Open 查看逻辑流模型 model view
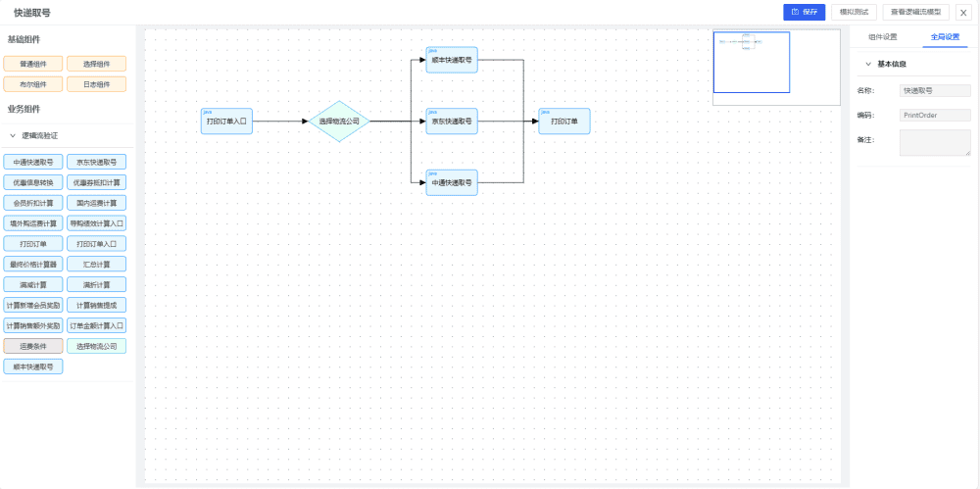Viewport: 980px width, 489px height. point(915,12)
